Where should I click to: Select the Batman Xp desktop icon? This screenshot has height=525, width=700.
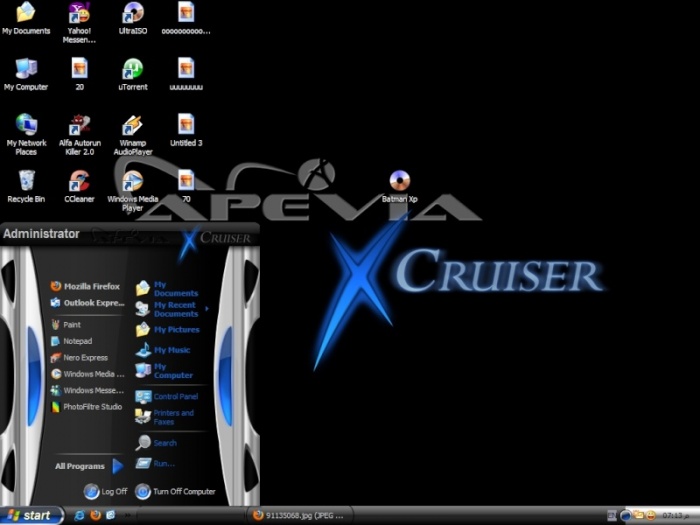400,187
